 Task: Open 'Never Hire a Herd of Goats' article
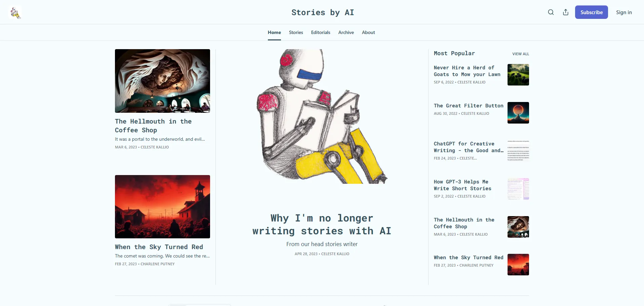pos(467,71)
